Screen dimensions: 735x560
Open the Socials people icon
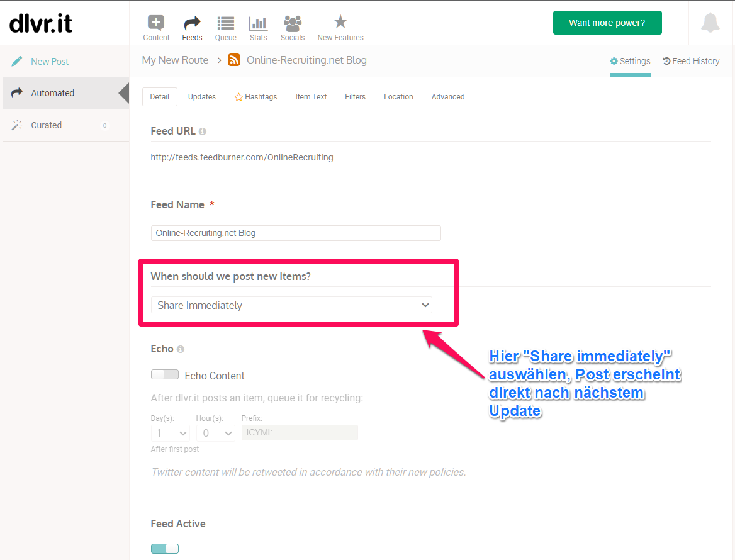[292, 24]
